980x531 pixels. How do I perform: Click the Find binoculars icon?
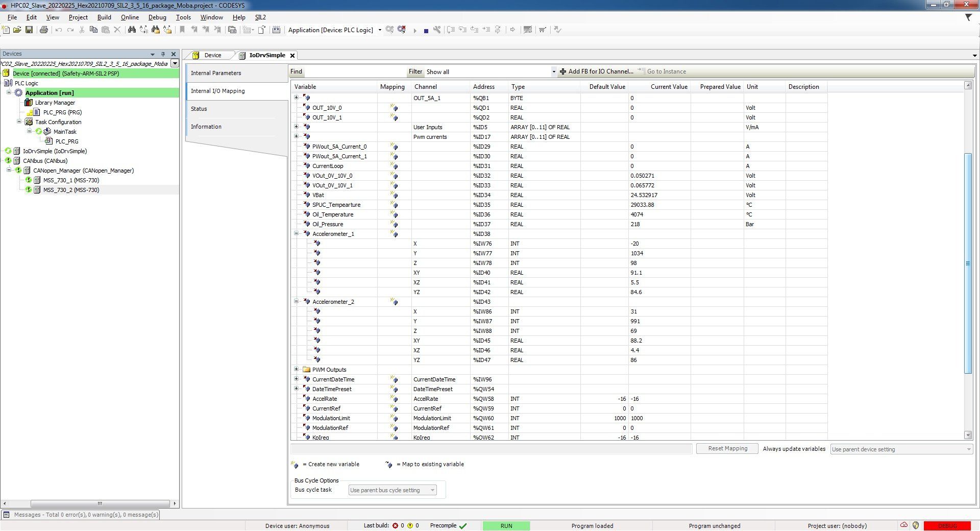point(132,30)
